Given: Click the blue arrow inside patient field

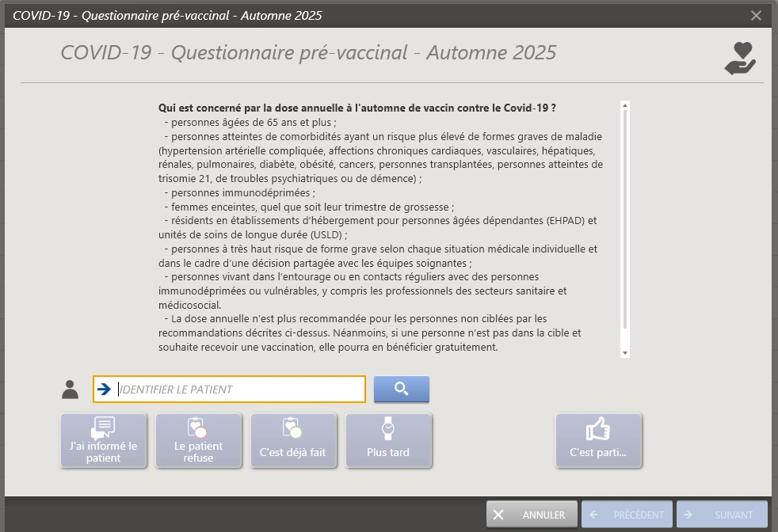Looking at the screenshot, I should (104, 389).
